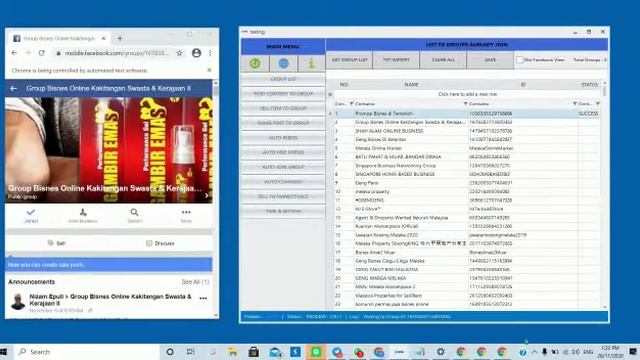Click the TXT Import button
Screen dimensions: 640x360
396,60
